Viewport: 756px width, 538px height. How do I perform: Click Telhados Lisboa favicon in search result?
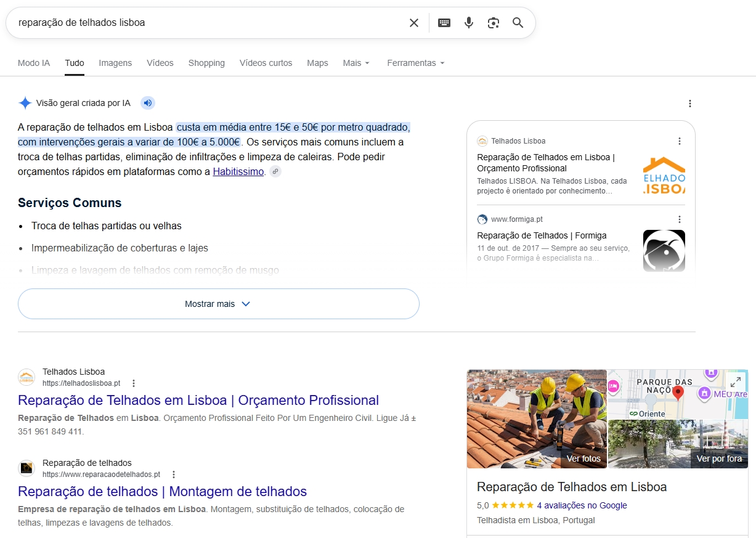coord(26,377)
